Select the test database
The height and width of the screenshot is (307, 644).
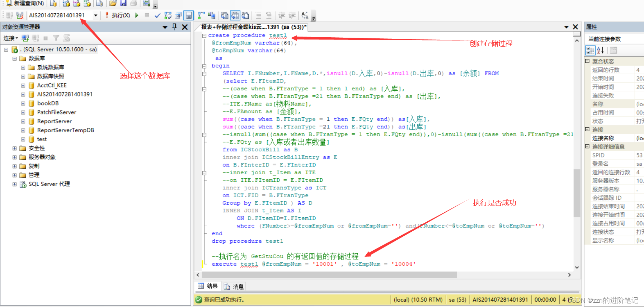coord(42,139)
